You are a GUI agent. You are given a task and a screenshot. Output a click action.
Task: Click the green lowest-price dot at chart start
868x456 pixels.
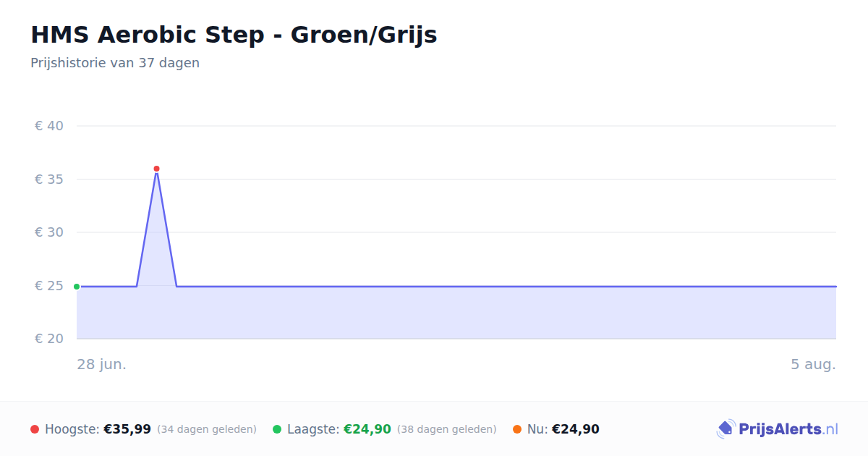tap(77, 287)
